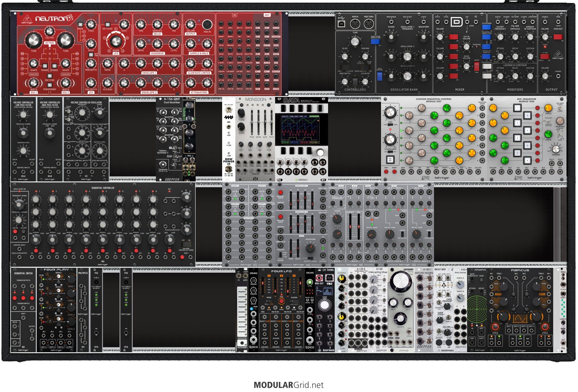Toggle the Neutron PARAPHONIC button

[x=50, y=85]
